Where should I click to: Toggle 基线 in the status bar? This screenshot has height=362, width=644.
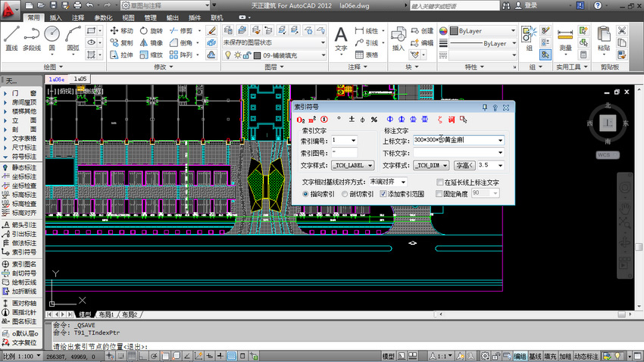tap(535, 356)
